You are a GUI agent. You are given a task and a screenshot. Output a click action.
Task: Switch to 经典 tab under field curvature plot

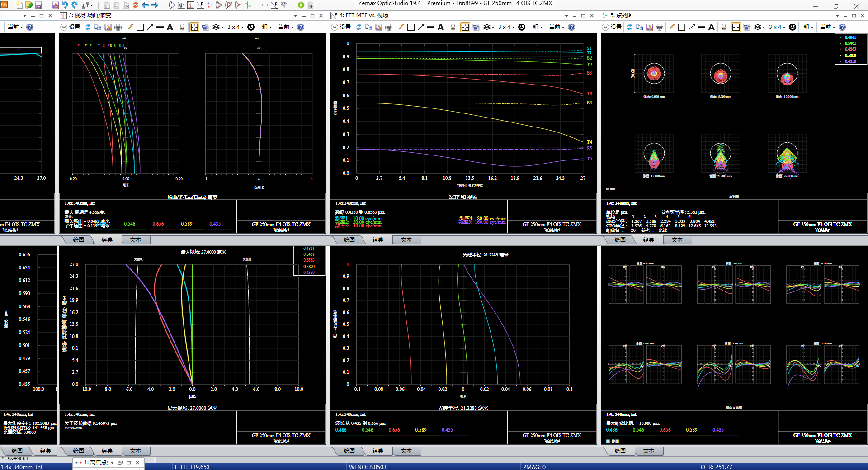tap(107, 240)
